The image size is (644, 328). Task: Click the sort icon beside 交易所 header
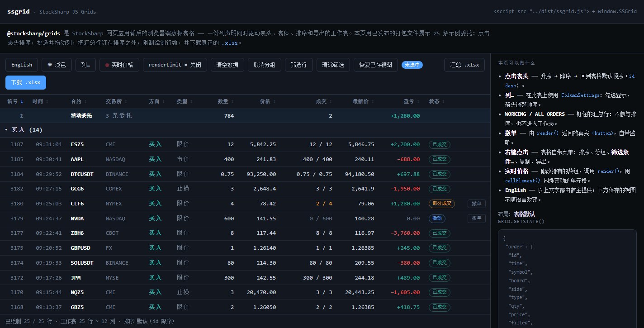coord(127,102)
